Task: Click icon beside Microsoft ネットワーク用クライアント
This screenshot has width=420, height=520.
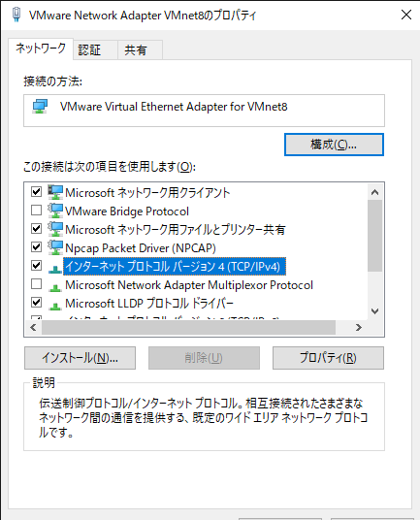Action: [x=55, y=192]
